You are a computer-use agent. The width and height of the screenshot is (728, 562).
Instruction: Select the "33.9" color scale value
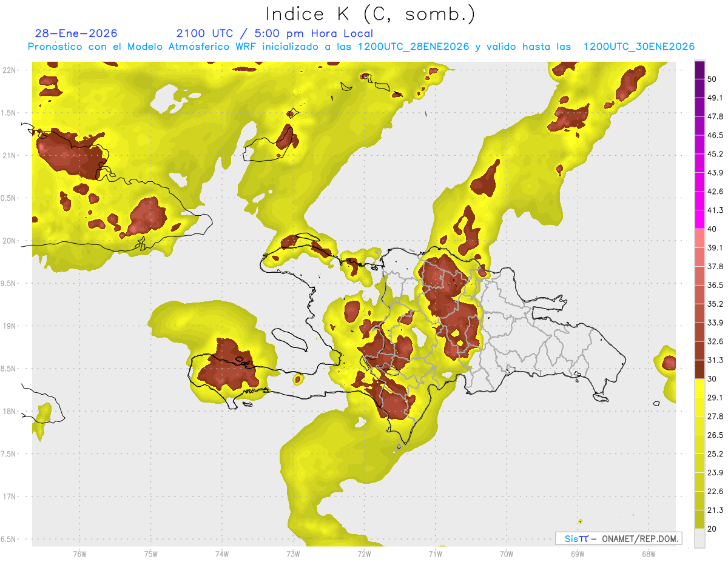[715, 323]
